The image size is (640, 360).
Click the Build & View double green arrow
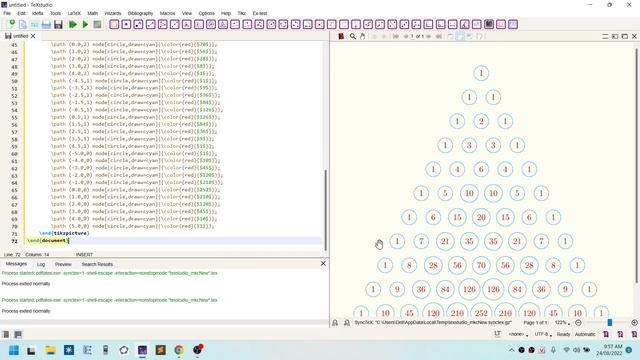[x=73, y=24]
